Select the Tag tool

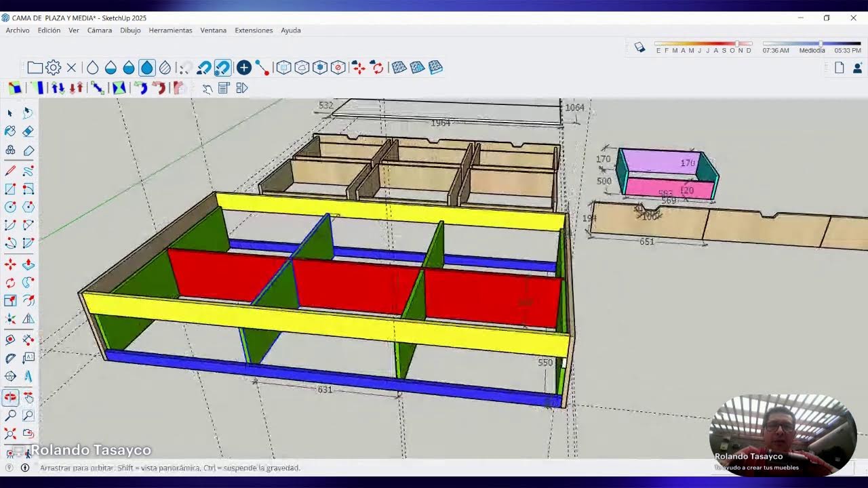[28, 150]
